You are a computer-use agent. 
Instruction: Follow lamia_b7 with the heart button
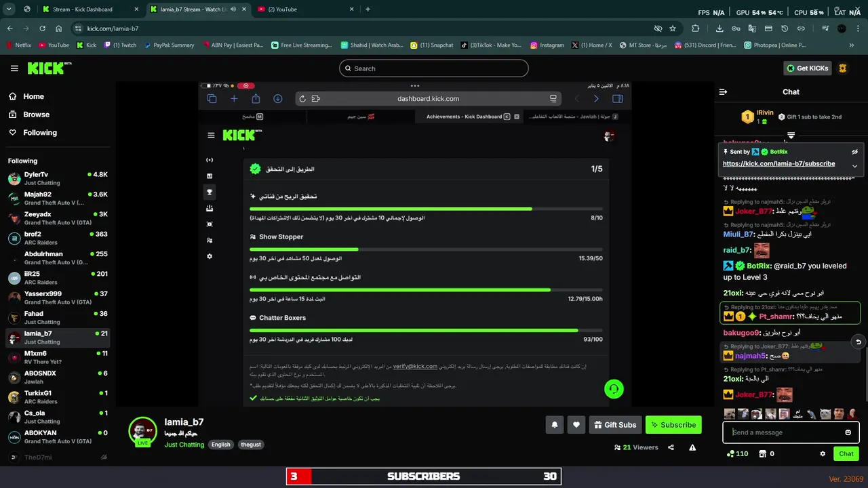click(x=576, y=425)
